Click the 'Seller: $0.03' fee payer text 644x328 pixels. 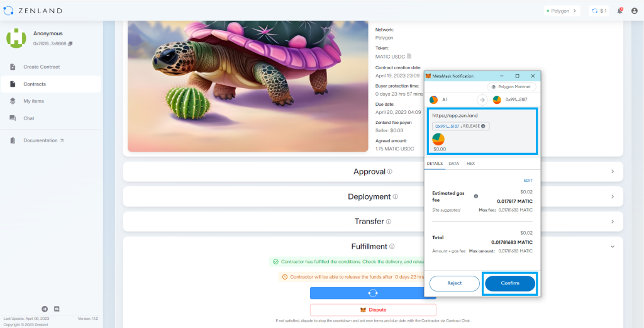pos(389,130)
